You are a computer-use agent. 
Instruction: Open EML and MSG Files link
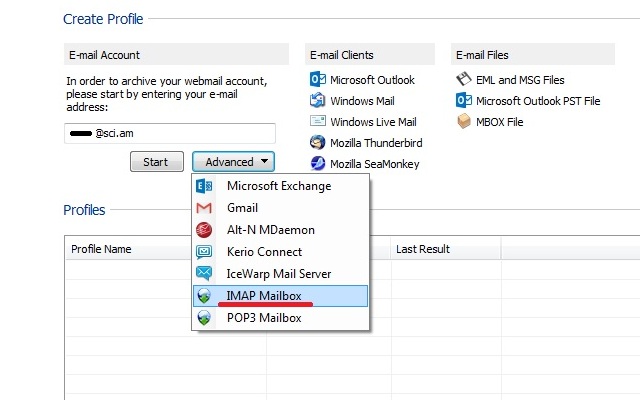[520, 80]
